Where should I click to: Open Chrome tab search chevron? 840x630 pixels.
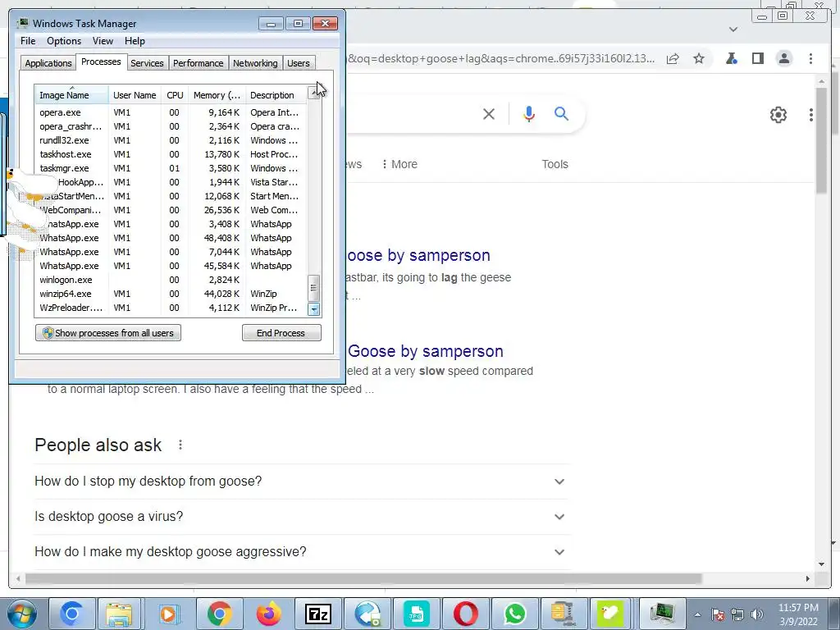(x=733, y=30)
